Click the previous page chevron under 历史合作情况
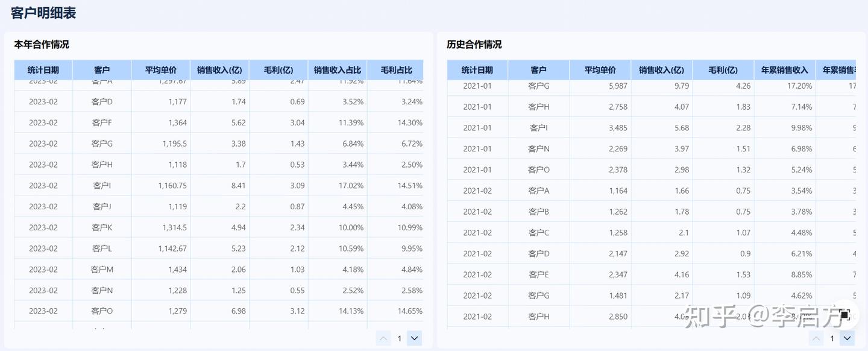868x351 pixels. (x=816, y=338)
